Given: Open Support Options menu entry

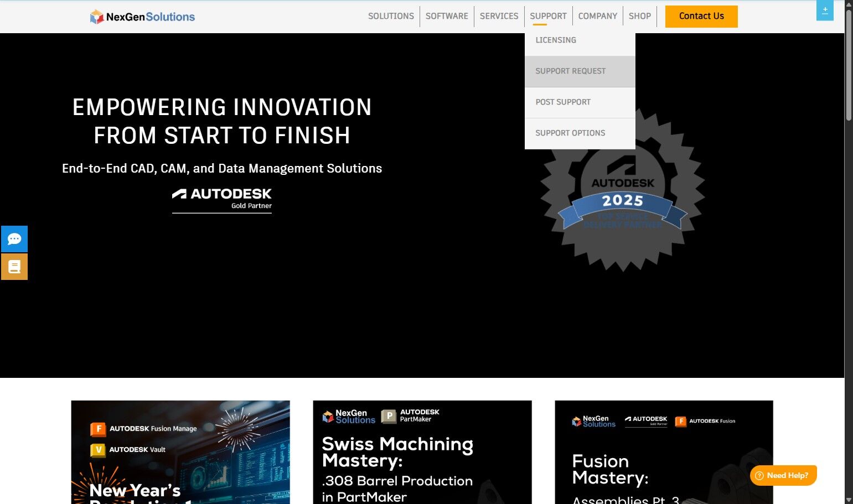Looking at the screenshot, I should (580, 133).
